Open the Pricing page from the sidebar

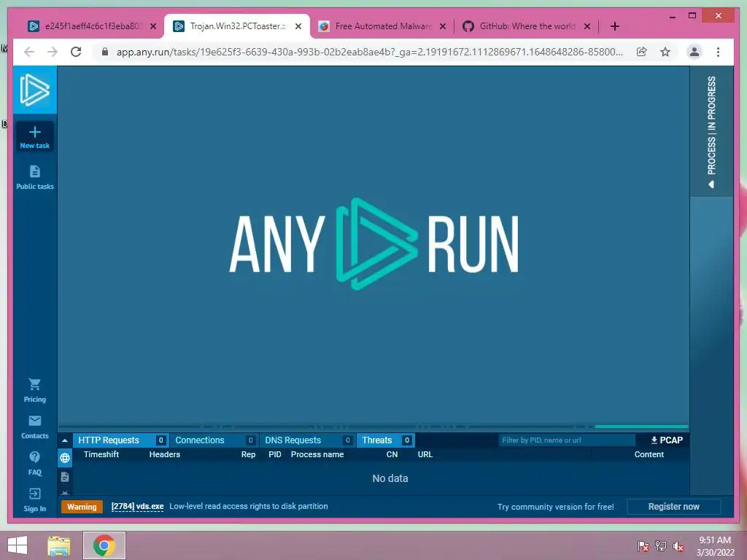tap(35, 391)
